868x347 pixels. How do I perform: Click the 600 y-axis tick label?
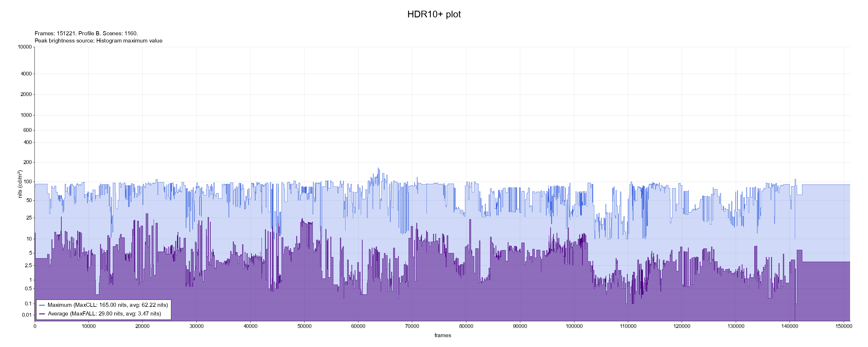click(x=27, y=130)
